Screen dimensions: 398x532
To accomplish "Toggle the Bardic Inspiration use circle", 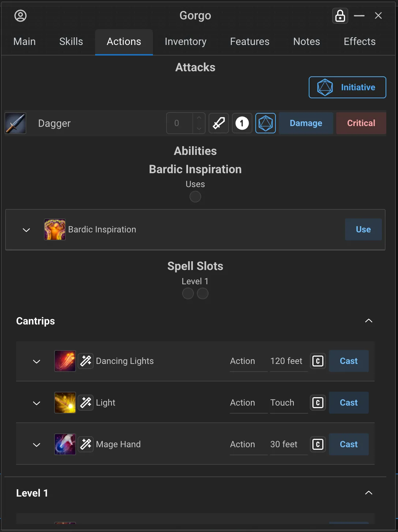I will pyautogui.click(x=195, y=197).
